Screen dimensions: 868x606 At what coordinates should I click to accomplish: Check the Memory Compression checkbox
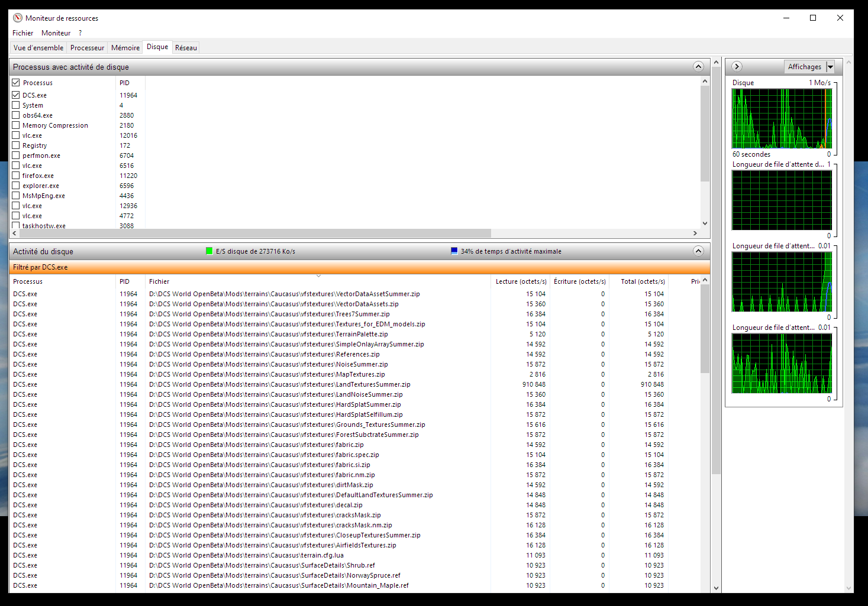16,125
